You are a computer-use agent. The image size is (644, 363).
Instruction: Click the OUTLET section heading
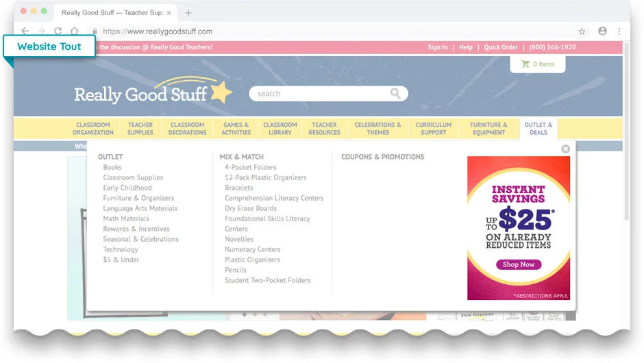click(x=110, y=157)
